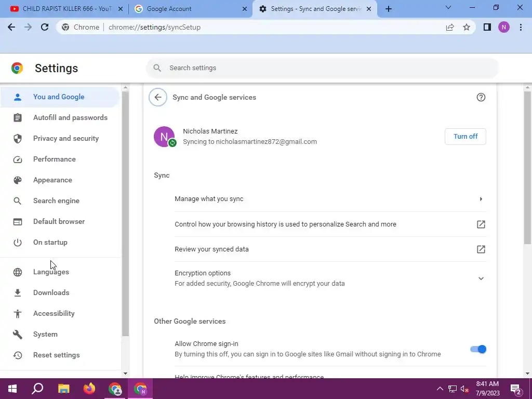
Task: Open Default browser settings
Action: 60,221
